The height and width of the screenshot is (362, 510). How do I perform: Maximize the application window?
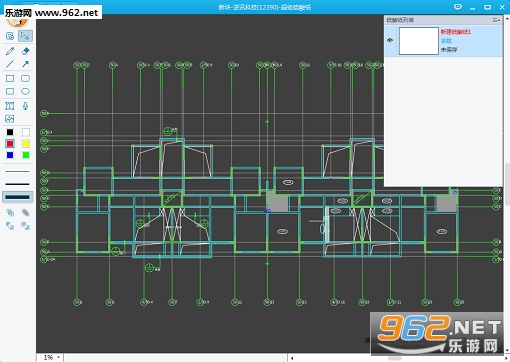point(487,7)
